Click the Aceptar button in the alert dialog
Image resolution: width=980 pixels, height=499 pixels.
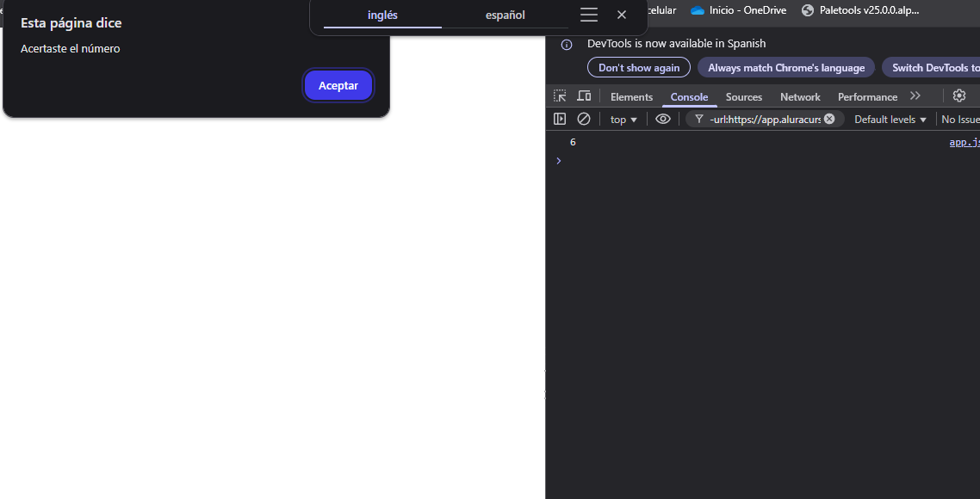338,85
